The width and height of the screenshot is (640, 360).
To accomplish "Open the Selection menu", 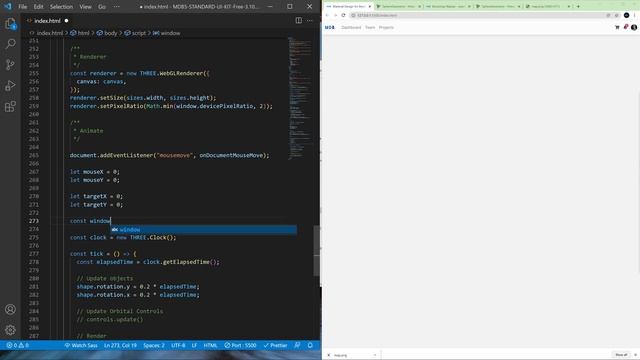I will (61, 7).
